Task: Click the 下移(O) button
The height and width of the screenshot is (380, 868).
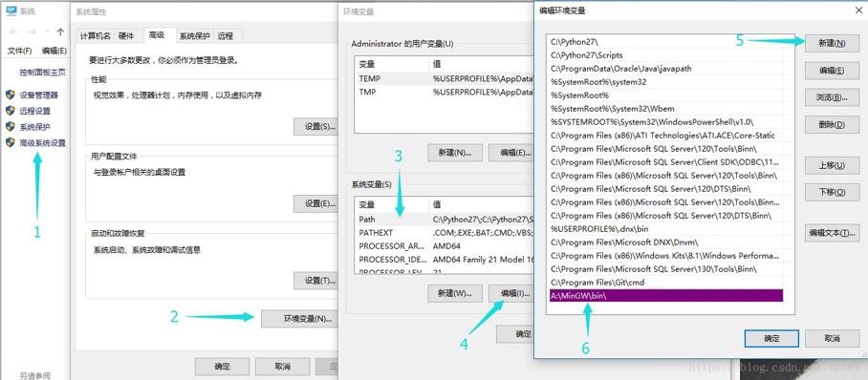Action: point(832,192)
